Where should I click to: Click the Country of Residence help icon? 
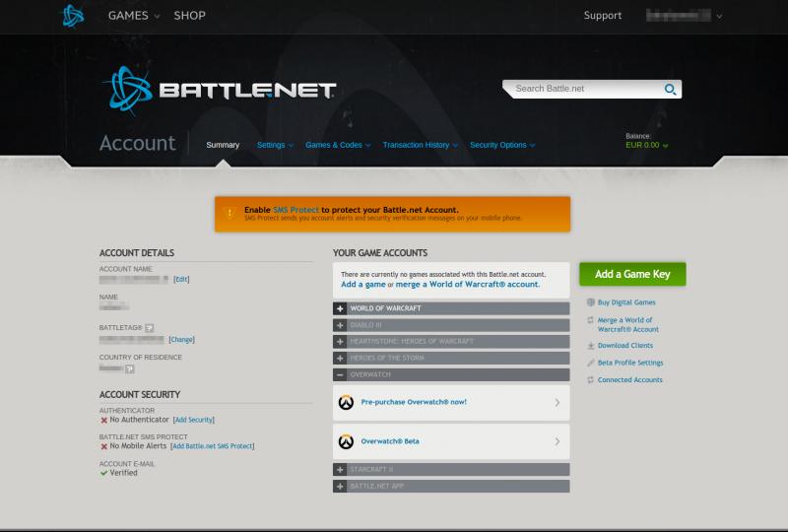[x=130, y=369]
